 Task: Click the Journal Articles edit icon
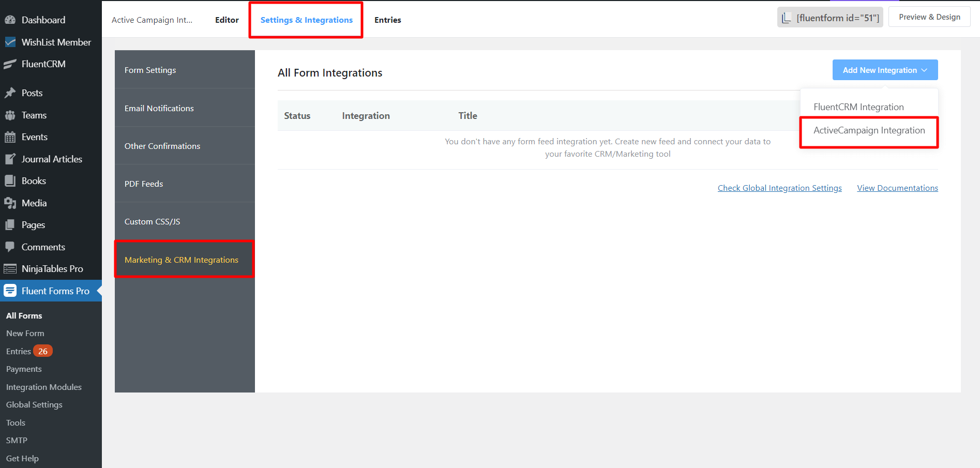pyautogui.click(x=10, y=159)
